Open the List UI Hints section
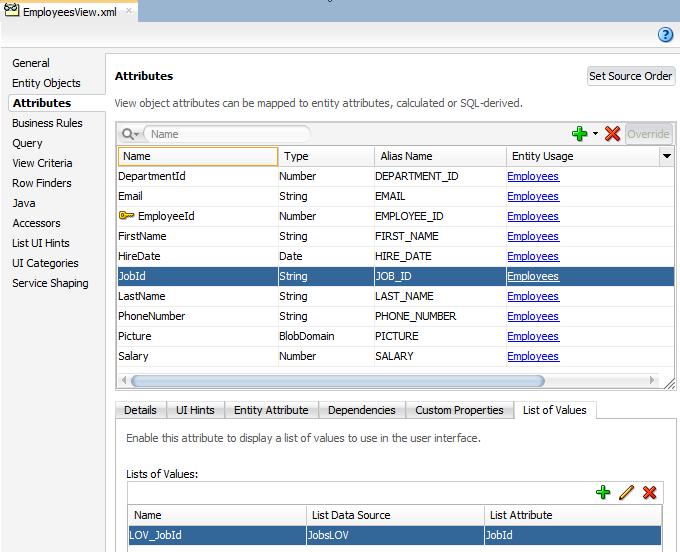This screenshot has height=552, width=680. tap(41, 243)
